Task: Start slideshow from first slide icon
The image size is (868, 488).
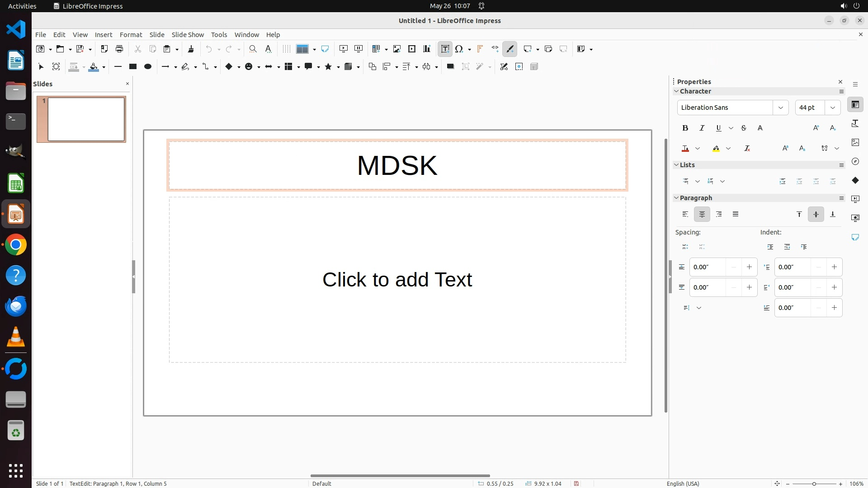Action: (x=344, y=49)
